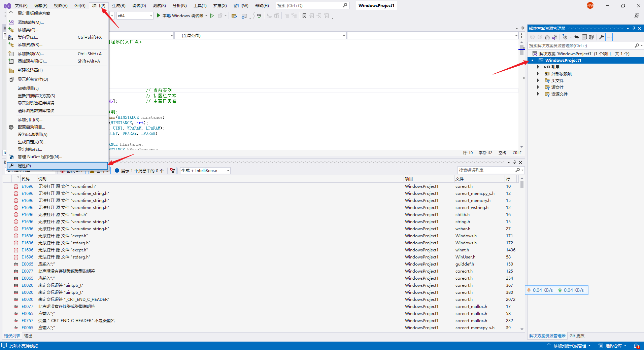Open 生成 + IntelliSense dropdown
The width and height of the screenshot is (644, 350).
point(205,171)
